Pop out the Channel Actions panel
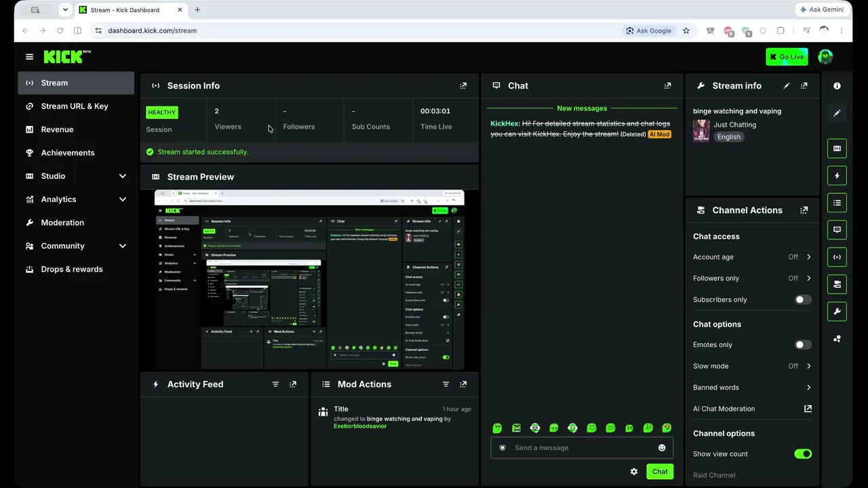The width and height of the screenshot is (868, 488). click(x=804, y=210)
